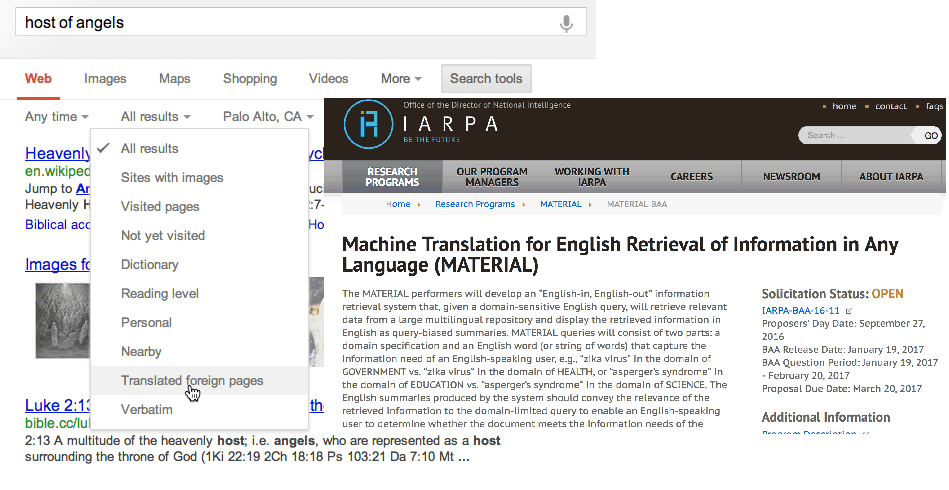949x490 pixels.
Task: Open the Any time filter dropdown
Action: (56, 117)
